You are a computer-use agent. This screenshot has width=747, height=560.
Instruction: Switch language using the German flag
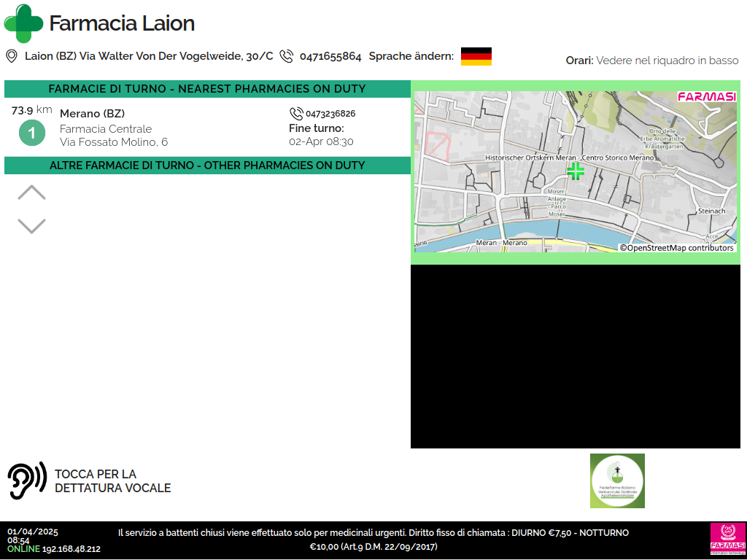pyautogui.click(x=476, y=56)
